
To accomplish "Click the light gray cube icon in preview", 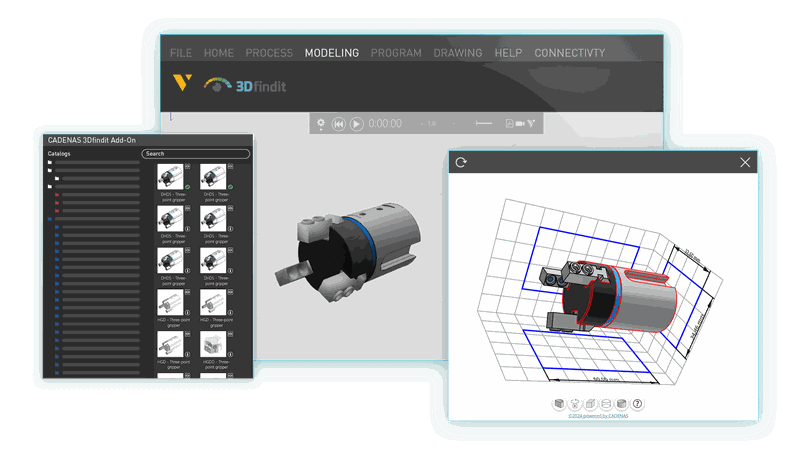I will pyautogui.click(x=590, y=404).
